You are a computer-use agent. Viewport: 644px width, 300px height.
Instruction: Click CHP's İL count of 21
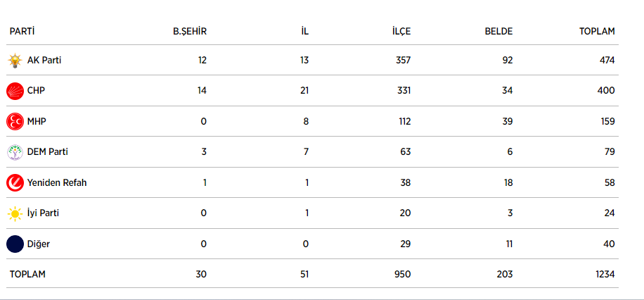coord(304,91)
